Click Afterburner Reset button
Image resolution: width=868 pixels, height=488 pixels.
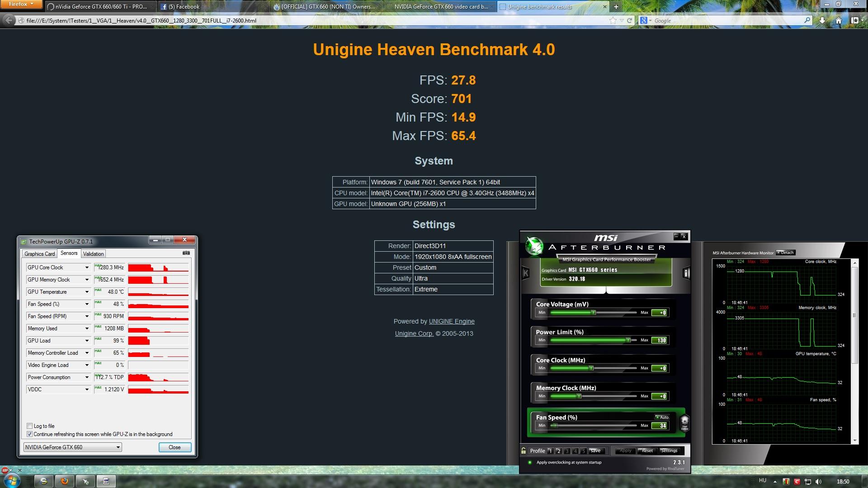coord(647,450)
